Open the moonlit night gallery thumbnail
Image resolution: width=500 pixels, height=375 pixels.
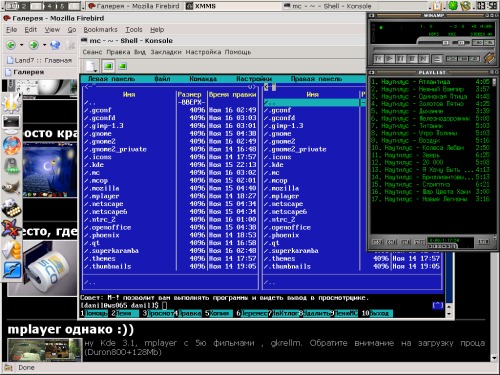[50, 170]
